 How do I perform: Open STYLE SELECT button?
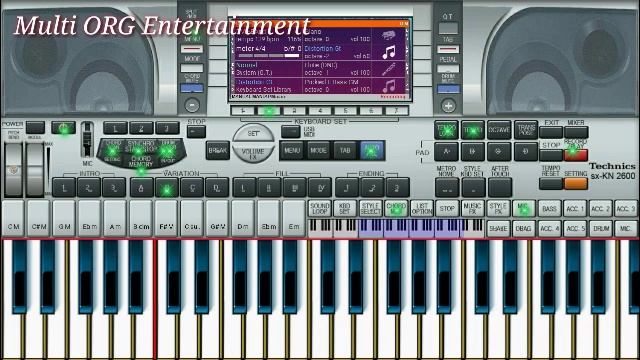(x=370, y=209)
